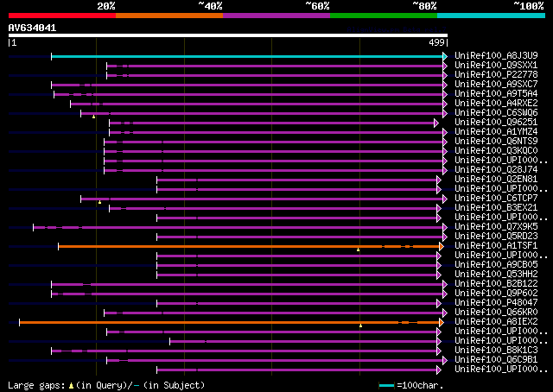This screenshot has width=553, height=392.
Task: Click the yellow gap marker under C6SWQ6 alignment
Action: pos(94,117)
